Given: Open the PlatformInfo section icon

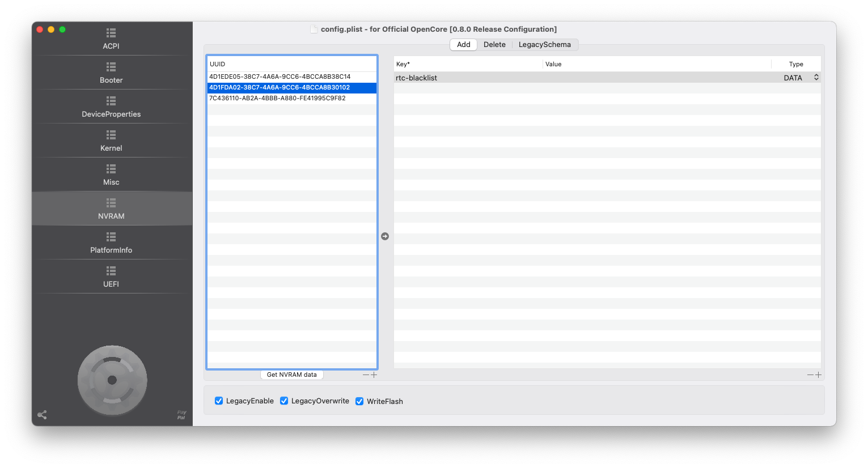Looking at the screenshot, I should click(x=111, y=237).
